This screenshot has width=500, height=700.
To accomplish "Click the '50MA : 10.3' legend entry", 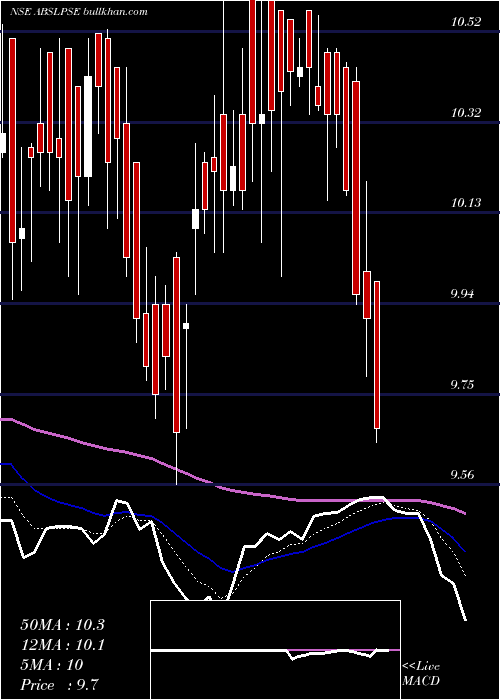I will pos(62,625).
